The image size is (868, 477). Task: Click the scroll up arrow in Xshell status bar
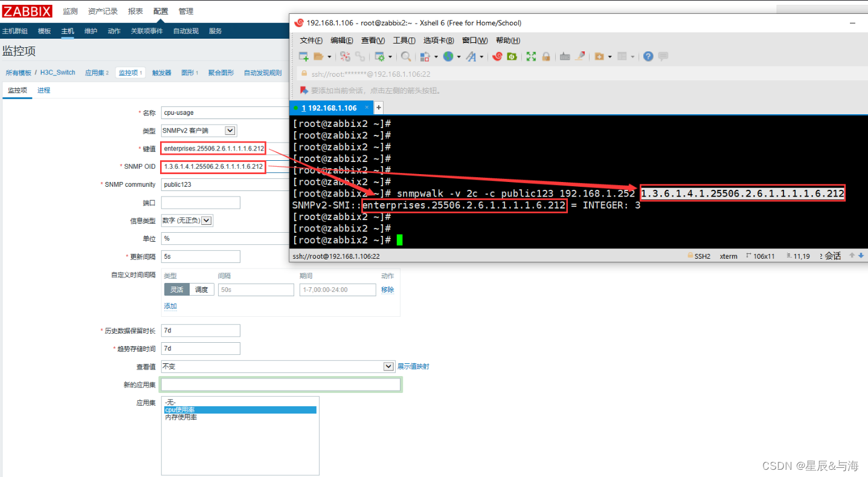[852, 256]
